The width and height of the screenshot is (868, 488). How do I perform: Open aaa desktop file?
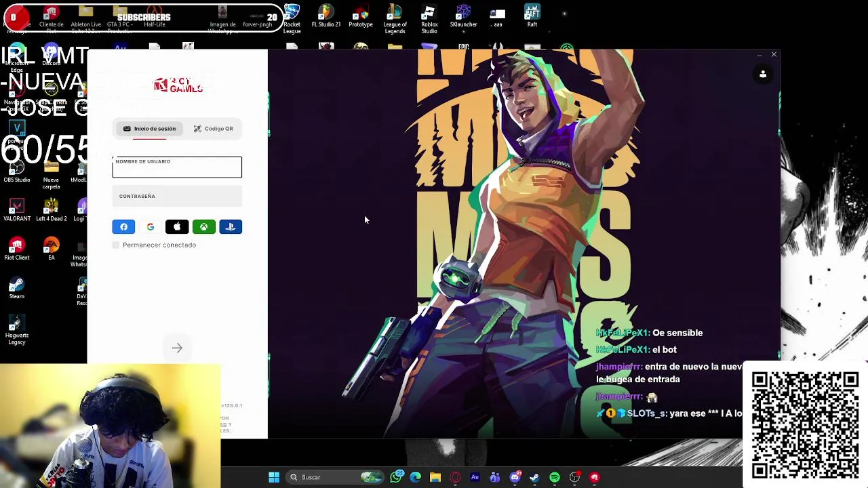pos(498,16)
